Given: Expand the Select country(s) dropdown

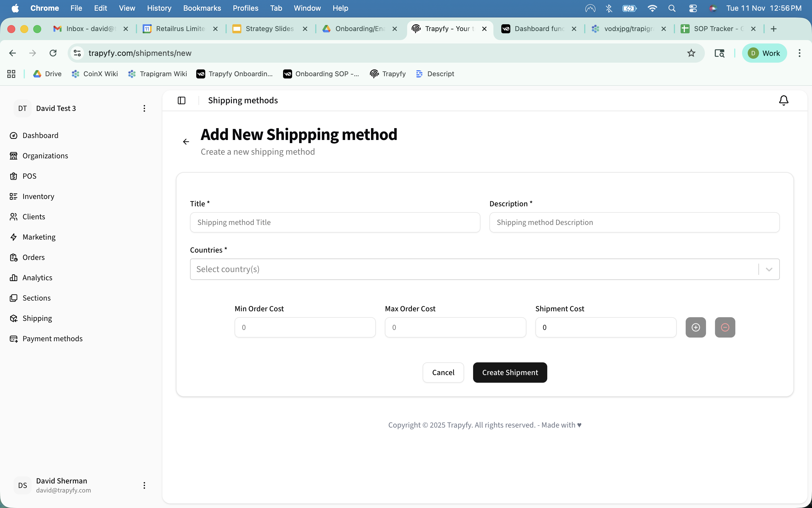Looking at the screenshot, I should click(484, 269).
